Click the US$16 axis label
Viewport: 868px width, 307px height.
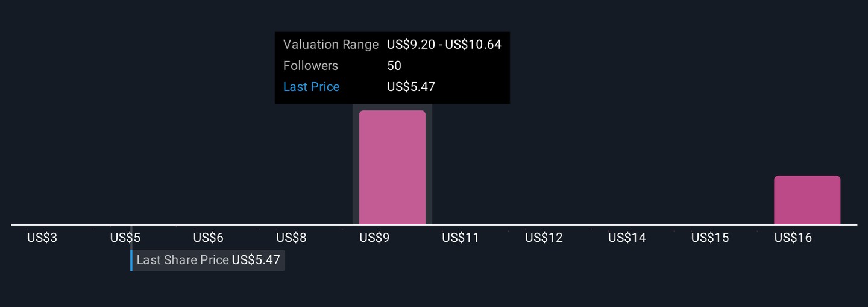point(793,238)
